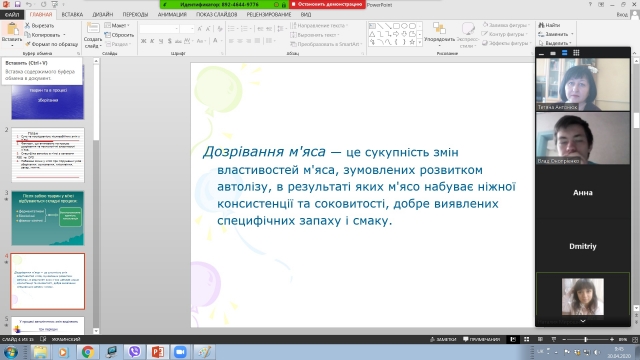640x360 pixels.
Task: Click the Windows Start button
Action: click(10, 352)
